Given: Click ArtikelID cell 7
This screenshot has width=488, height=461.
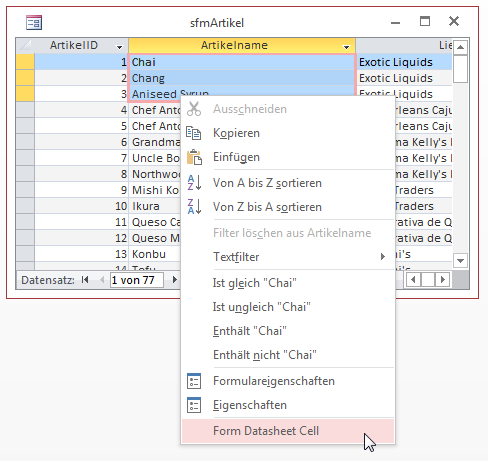Looking at the screenshot, I should (81, 158).
